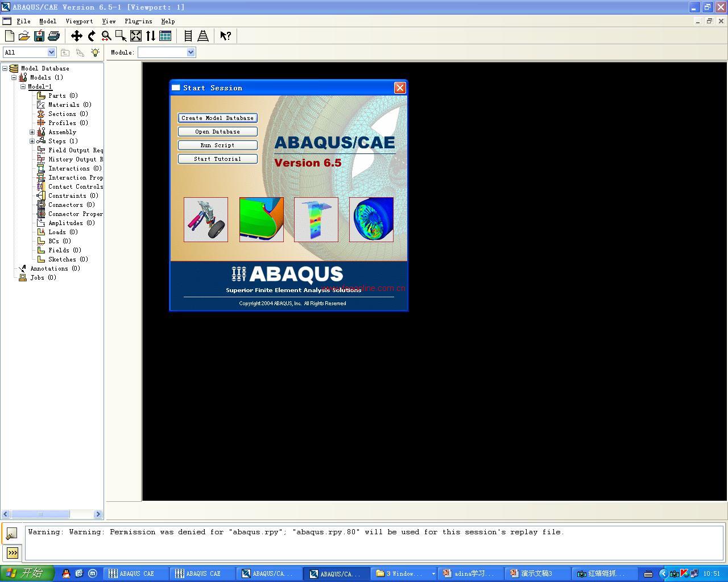Click the tire stress contour thumbnail
The height and width of the screenshot is (582, 728).
pos(371,219)
